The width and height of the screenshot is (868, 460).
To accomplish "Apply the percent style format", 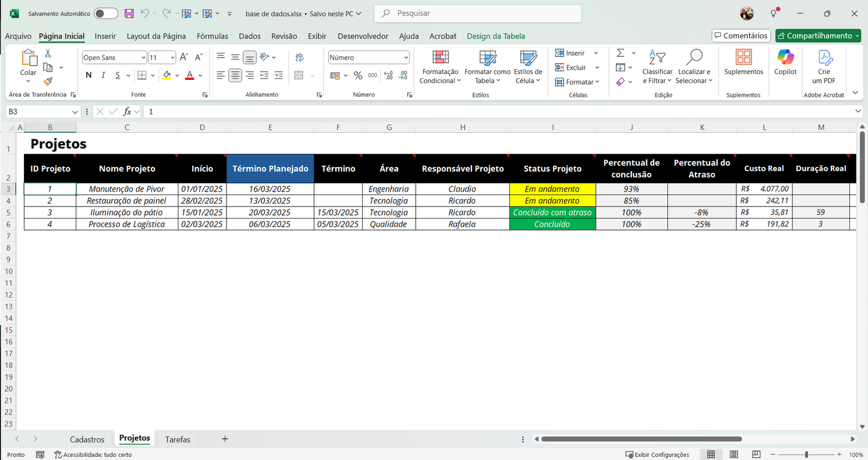I will 358,75.
